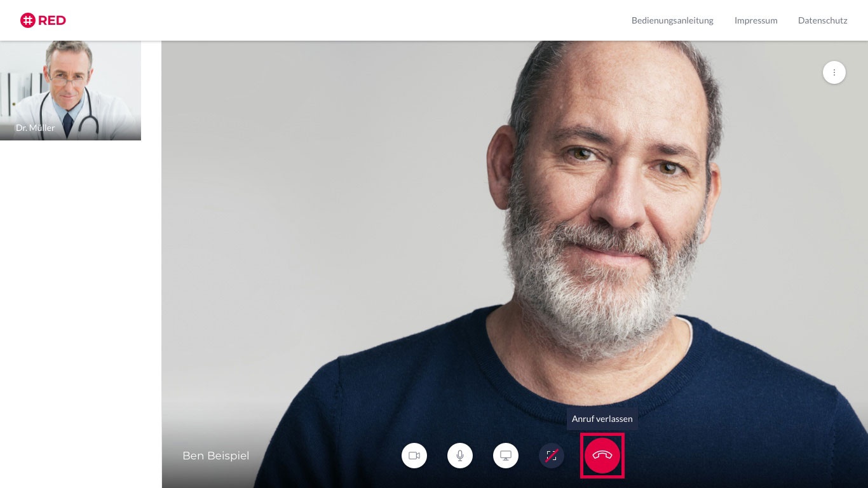The height and width of the screenshot is (488, 868).
Task: Select the Dr. Müller video thumbnail
Action: (71, 90)
